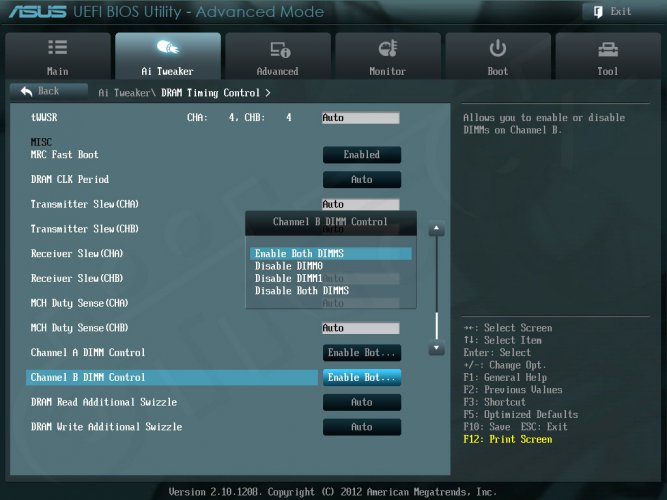Viewport: 667px width, 500px height.
Task: Click the Exit button
Action: pyautogui.click(x=620, y=11)
